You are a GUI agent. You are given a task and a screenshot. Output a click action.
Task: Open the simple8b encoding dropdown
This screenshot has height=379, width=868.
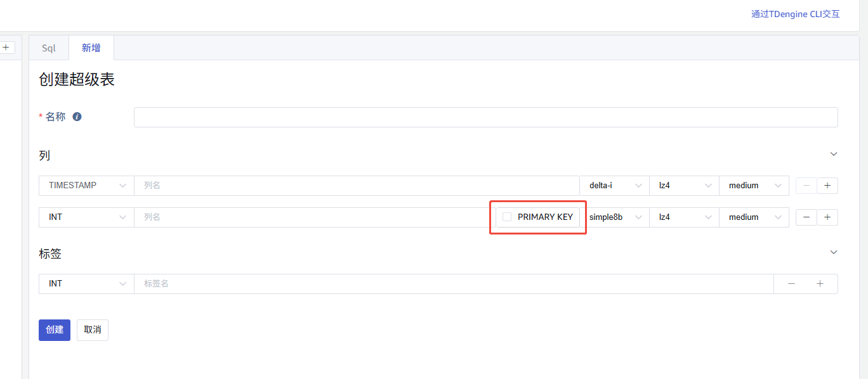(614, 217)
